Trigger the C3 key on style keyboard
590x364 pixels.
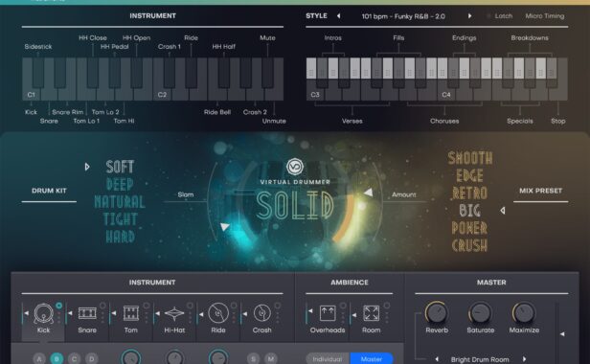click(x=315, y=94)
